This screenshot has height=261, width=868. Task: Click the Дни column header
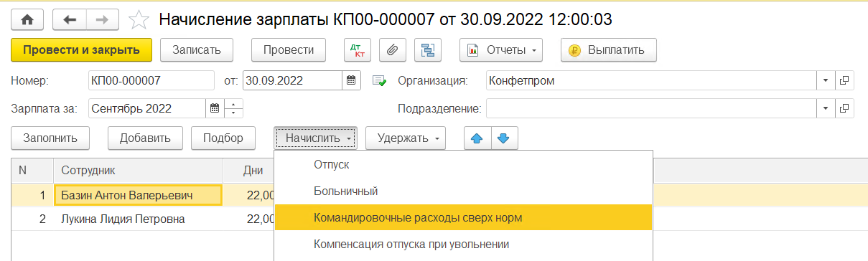(x=249, y=171)
